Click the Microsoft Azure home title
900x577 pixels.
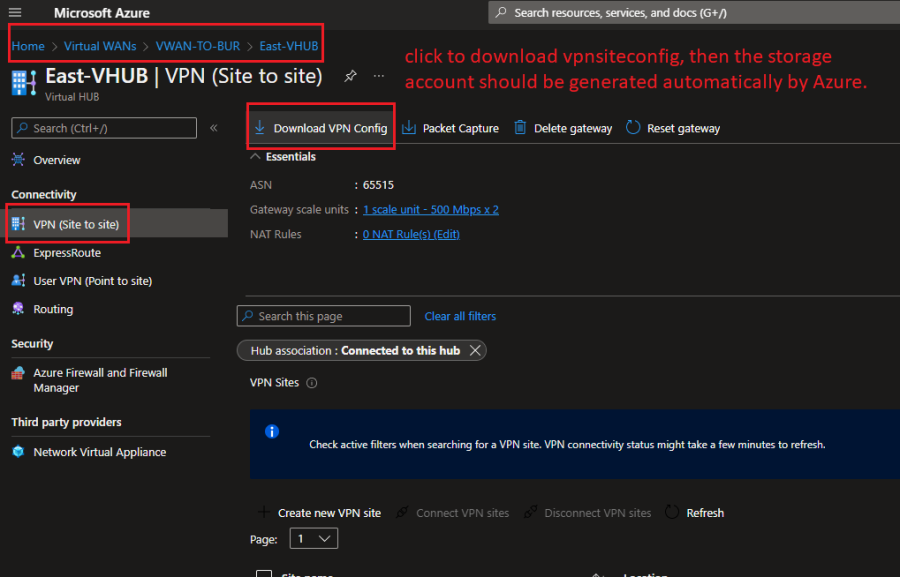[102, 13]
